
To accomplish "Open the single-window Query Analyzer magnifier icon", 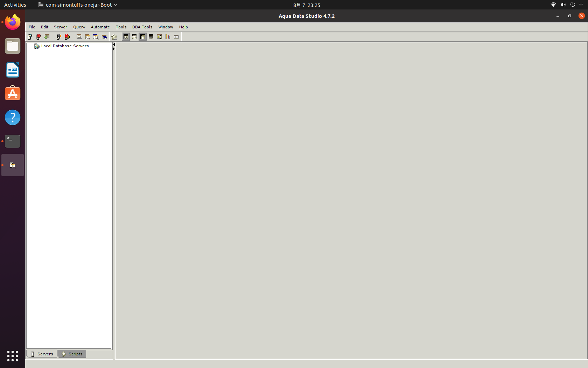I will tap(79, 37).
